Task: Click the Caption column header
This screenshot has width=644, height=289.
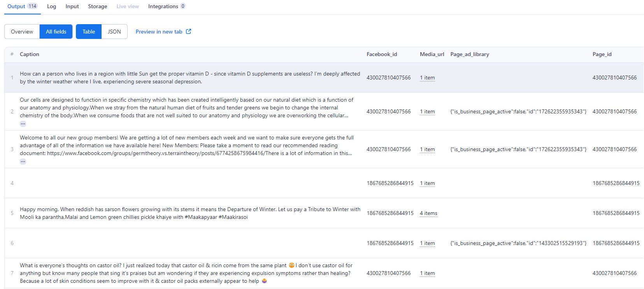Action: [x=30, y=54]
